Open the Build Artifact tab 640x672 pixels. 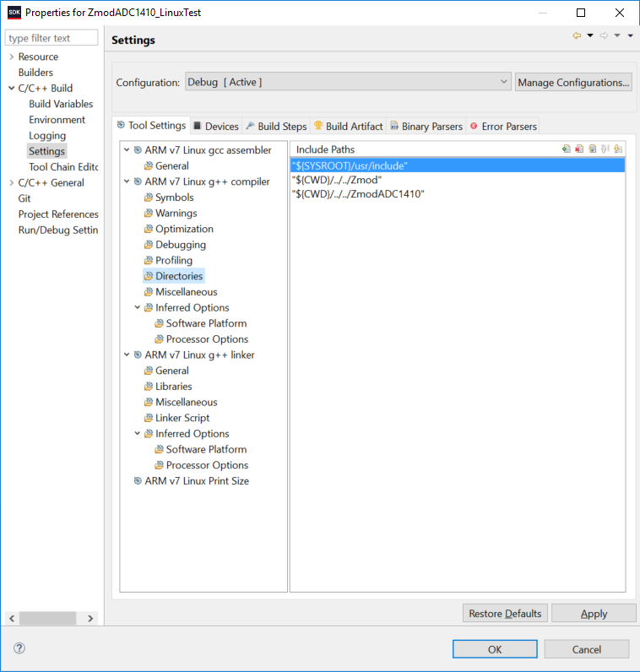[348, 127]
